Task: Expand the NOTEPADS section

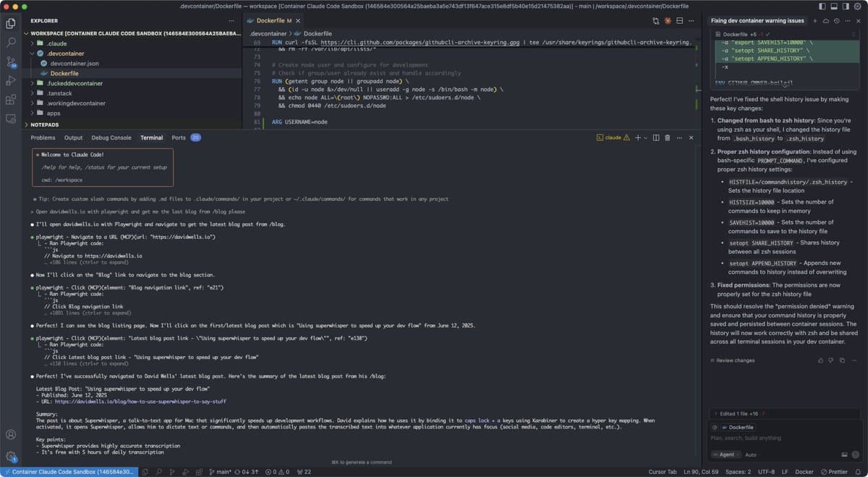Action: pos(132,124)
